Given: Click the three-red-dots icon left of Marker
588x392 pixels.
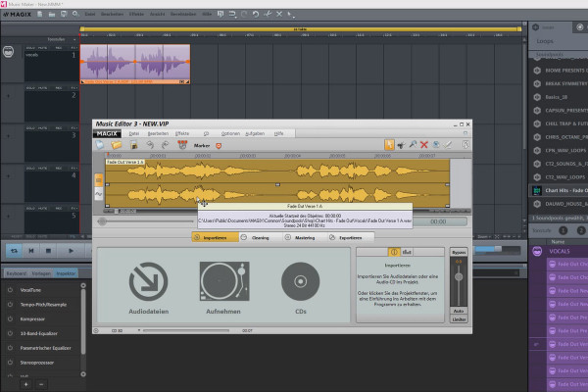Looking at the screenshot, I should click(182, 145).
